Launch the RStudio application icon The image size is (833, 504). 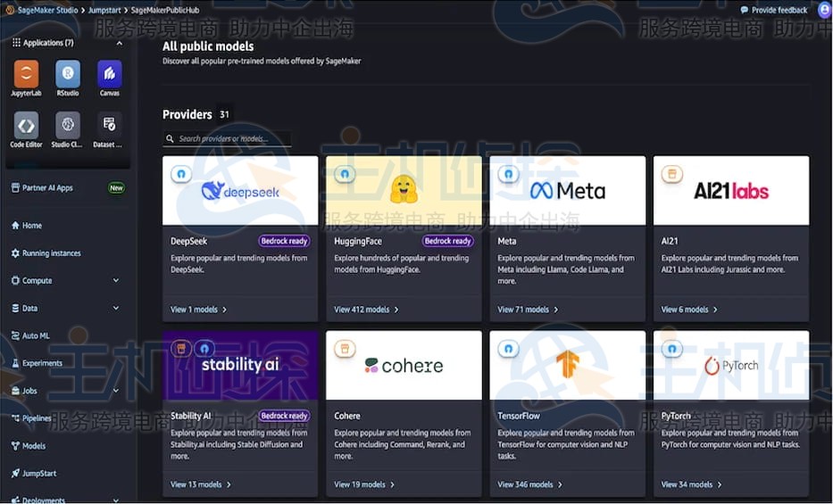(68, 74)
